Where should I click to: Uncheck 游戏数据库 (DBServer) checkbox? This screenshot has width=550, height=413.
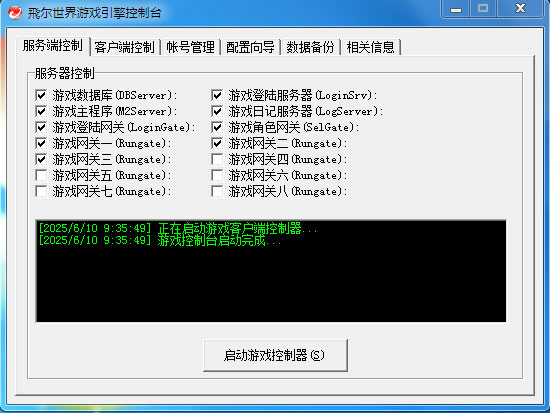[41, 95]
